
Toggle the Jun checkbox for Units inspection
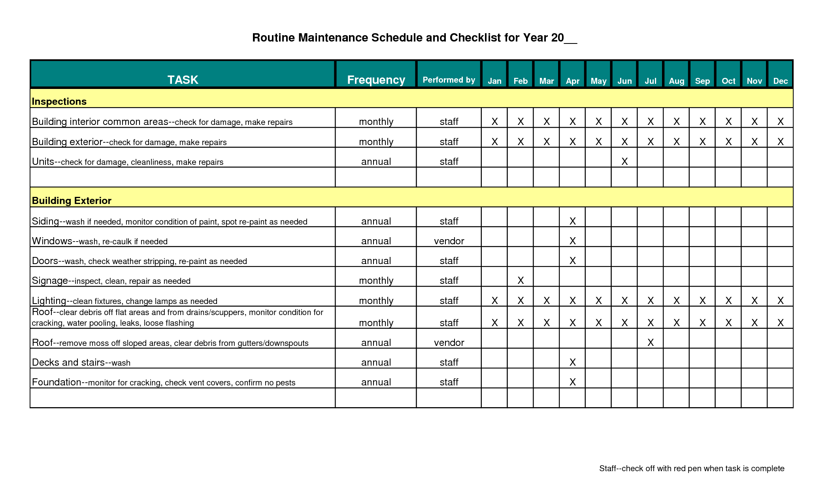(625, 159)
